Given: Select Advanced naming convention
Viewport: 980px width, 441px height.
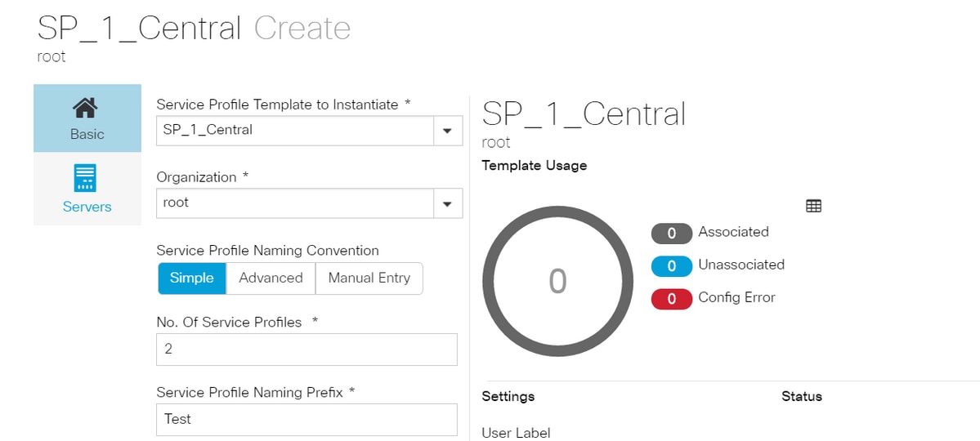Looking at the screenshot, I should tap(271, 278).
